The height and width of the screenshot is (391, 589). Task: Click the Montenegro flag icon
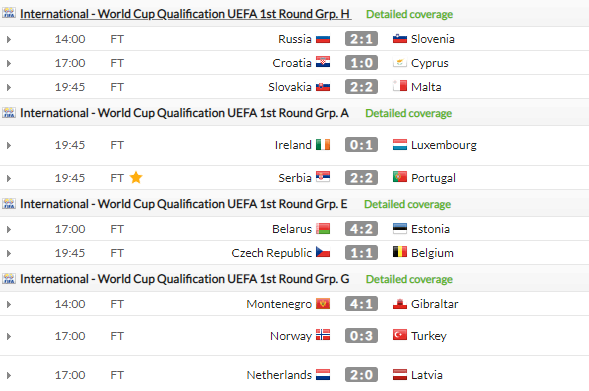323,303
